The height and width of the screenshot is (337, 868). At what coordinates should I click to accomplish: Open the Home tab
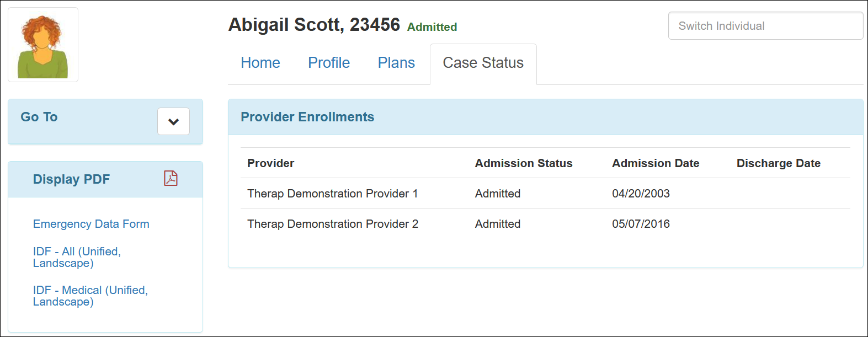click(260, 63)
